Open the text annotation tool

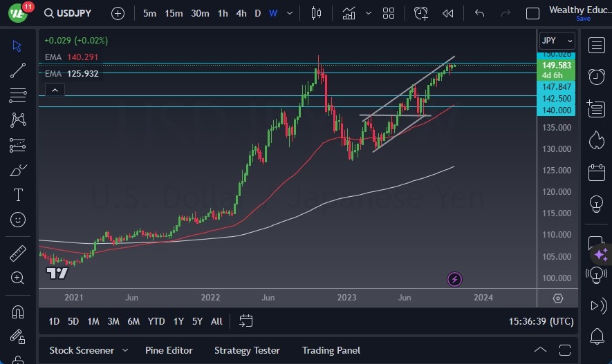[x=19, y=195]
